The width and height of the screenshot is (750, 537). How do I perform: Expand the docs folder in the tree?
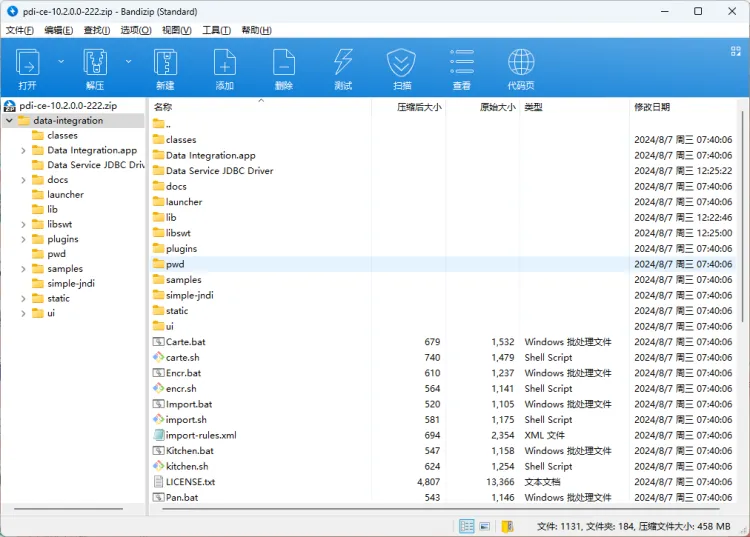23,180
